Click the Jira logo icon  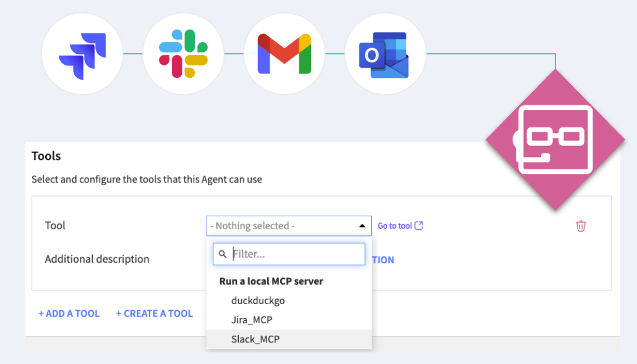coord(82,54)
